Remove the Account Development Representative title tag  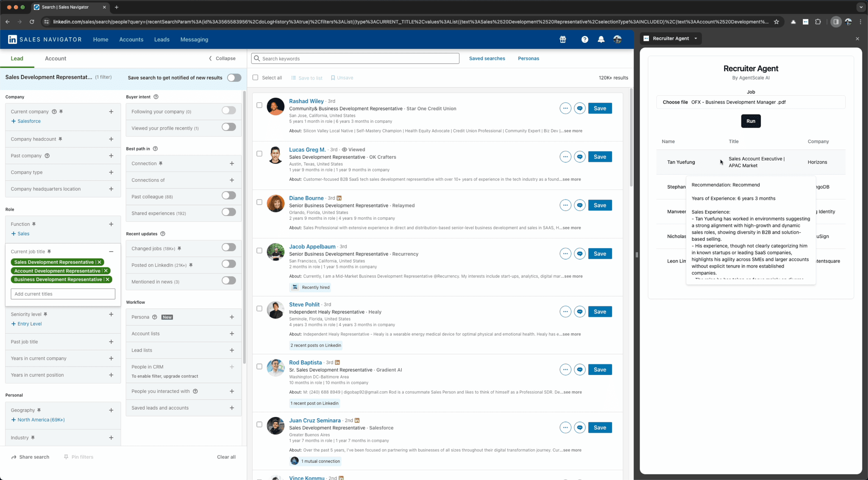106,271
